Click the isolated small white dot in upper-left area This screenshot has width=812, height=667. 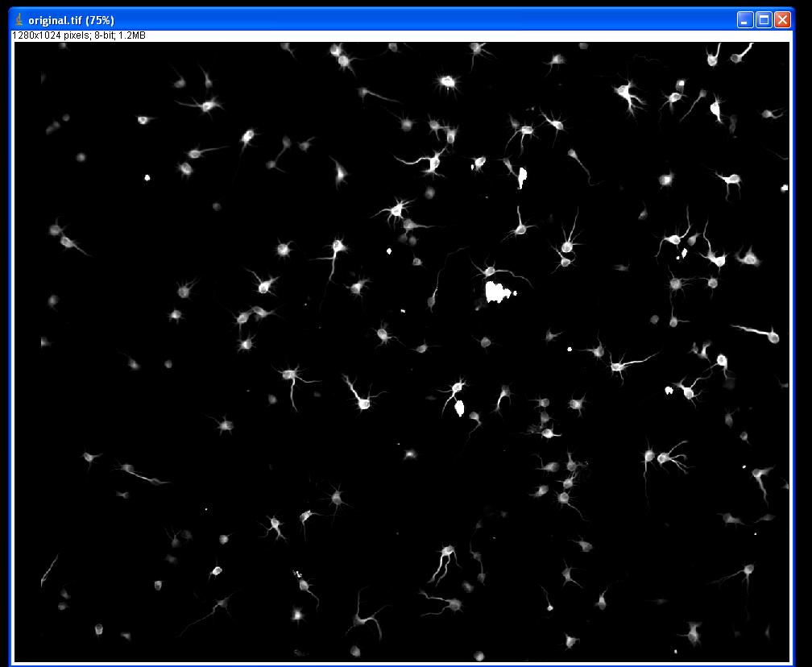pyautogui.click(x=147, y=177)
